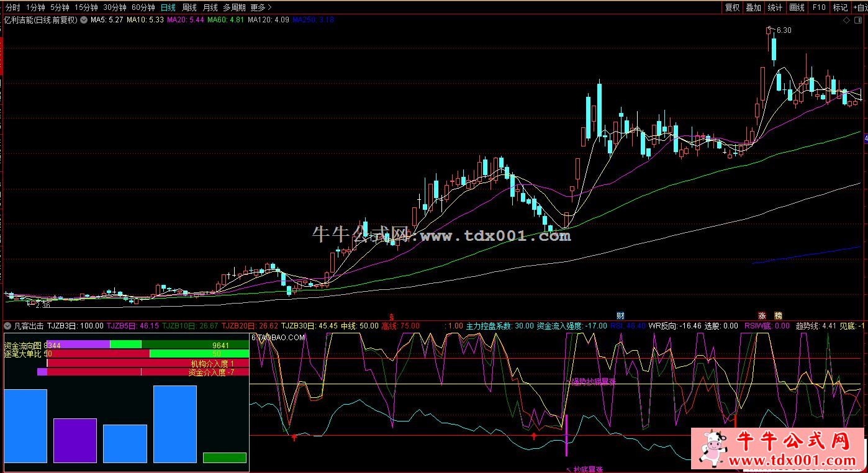Click the 主力控盘系数: 30.00 value
868x473 pixels.
[500, 325]
